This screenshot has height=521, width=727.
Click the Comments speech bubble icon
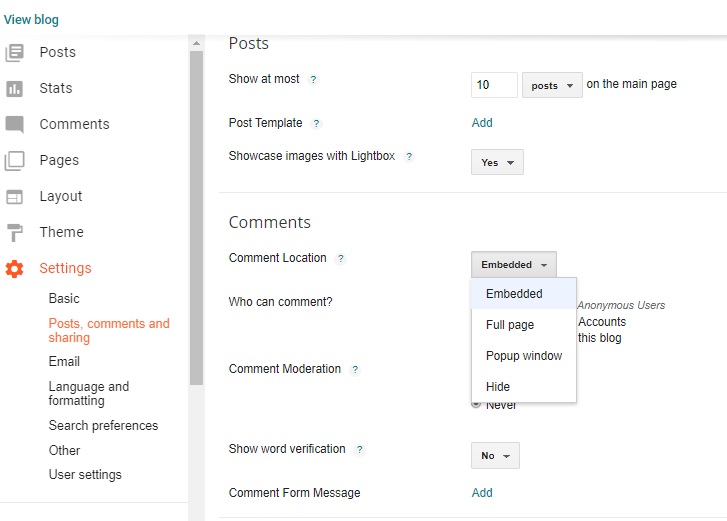pyautogui.click(x=14, y=124)
